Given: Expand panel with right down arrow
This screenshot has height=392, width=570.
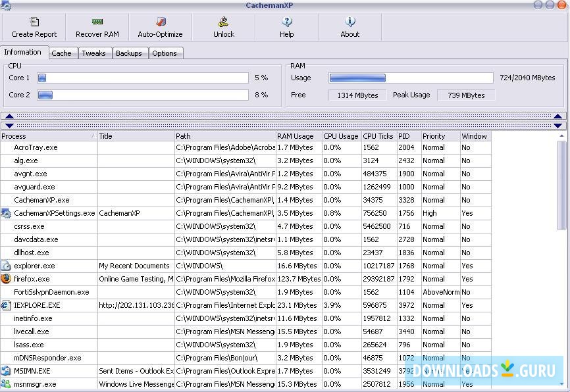Looking at the screenshot, I should (557, 126).
